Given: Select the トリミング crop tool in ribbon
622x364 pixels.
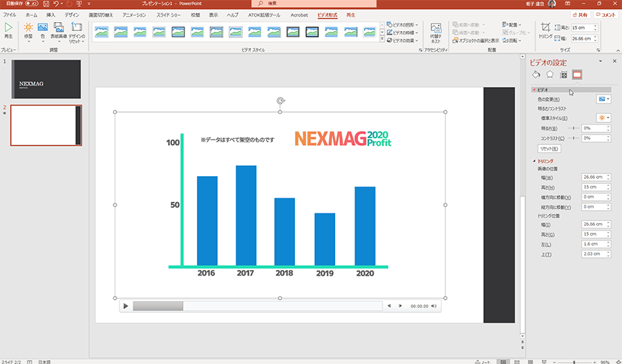Looking at the screenshot, I should (x=545, y=30).
